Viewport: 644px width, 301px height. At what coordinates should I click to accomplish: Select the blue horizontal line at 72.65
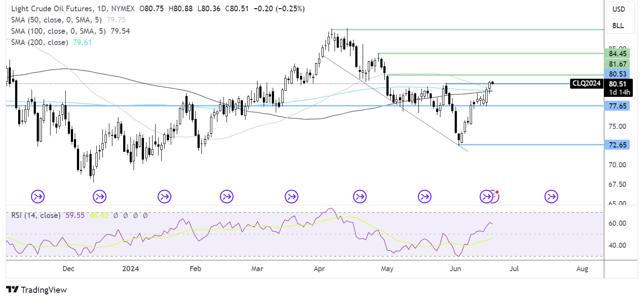(532, 144)
